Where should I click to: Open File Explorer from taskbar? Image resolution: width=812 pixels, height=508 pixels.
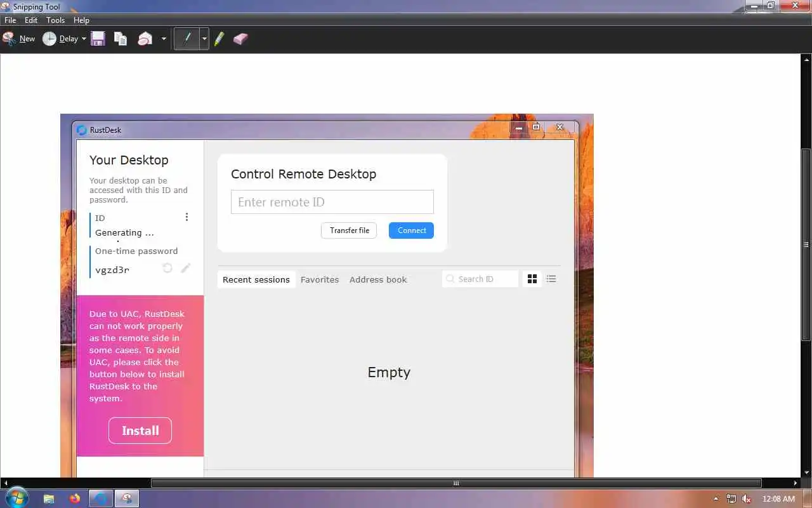coord(49,498)
